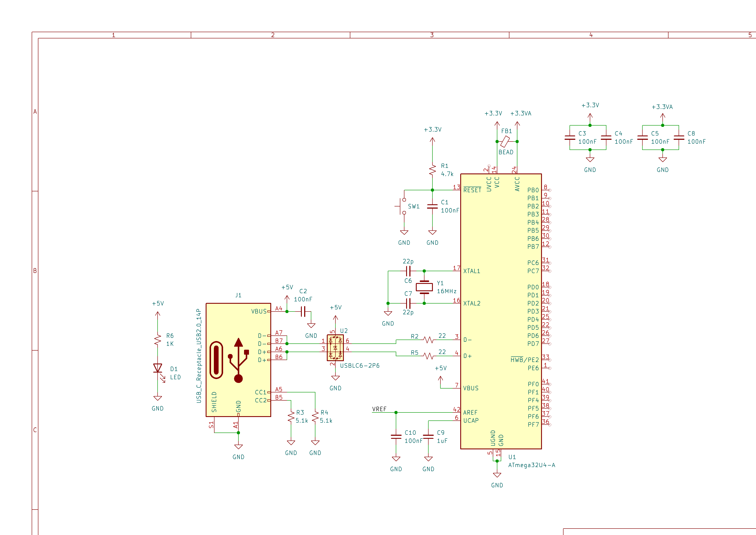The height and width of the screenshot is (535, 756).
Task: Select resistor R4 5.1k on CC1 line
Action: (315, 417)
